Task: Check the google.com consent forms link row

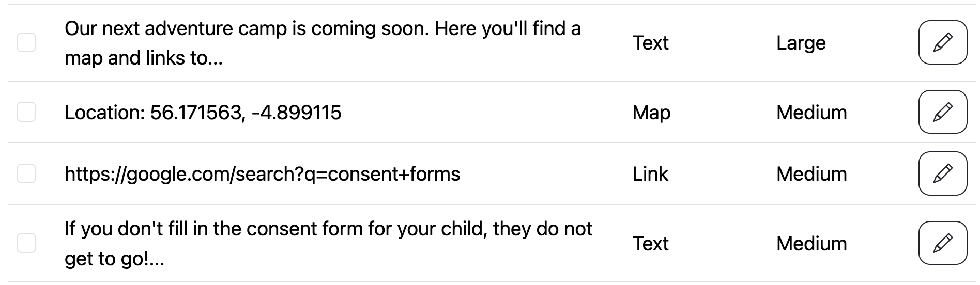Action: click(26, 173)
